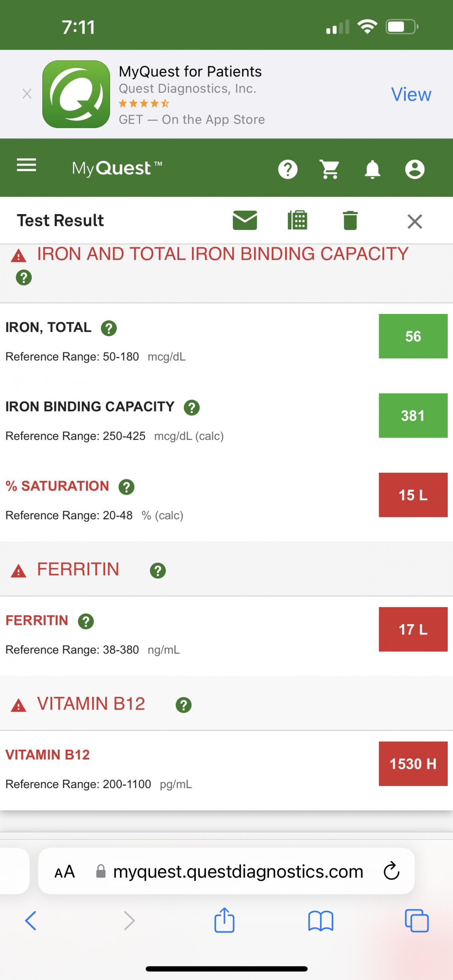Screen dimensions: 453x980
Task: Email the test result via envelope icon
Action: pyautogui.click(x=245, y=221)
